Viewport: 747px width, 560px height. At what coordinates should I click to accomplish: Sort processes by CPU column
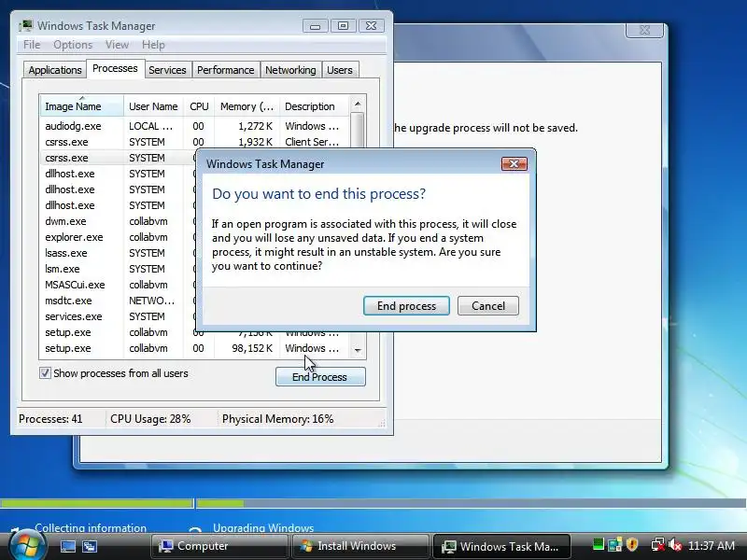click(x=199, y=106)
